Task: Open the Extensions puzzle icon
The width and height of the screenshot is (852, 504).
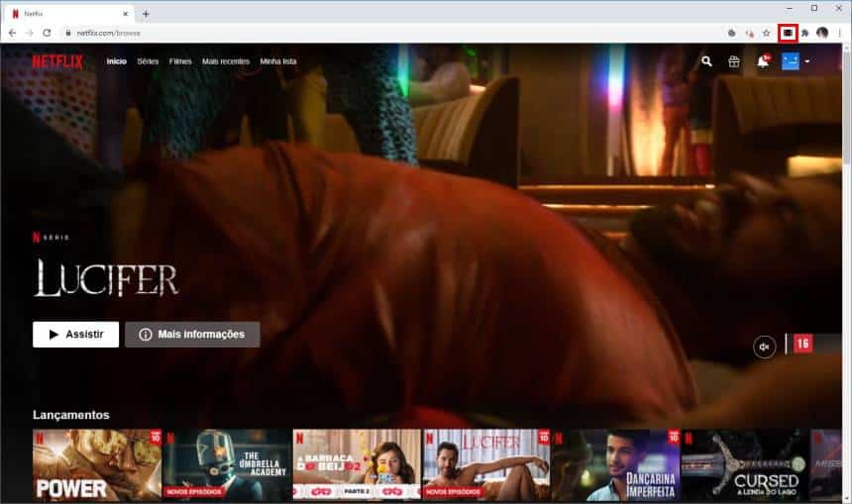Action: [x=805, y=33]
